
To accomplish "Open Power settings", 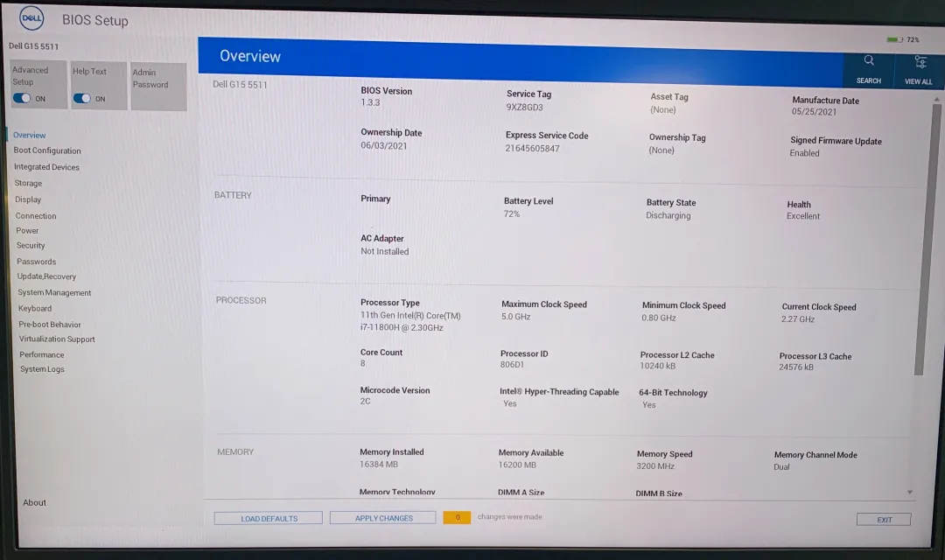I will click(27, 231).
